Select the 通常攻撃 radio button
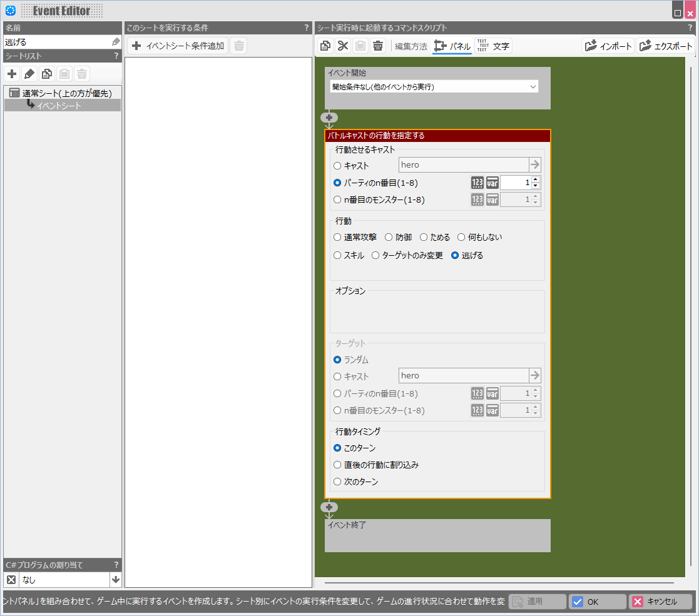 click(338, 237)
